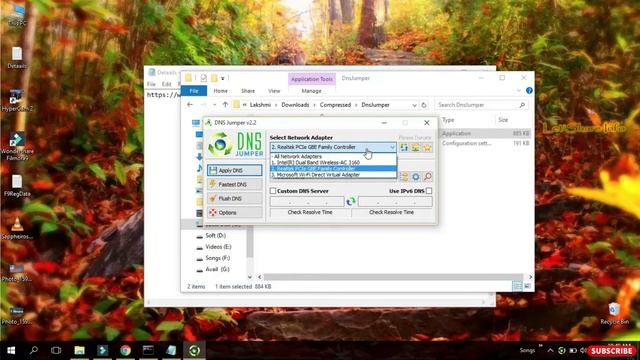640x360 pixels.
Task: Click Downloads in the address breadcrumb
Action: pyautogui.click(x=295, y=105)
